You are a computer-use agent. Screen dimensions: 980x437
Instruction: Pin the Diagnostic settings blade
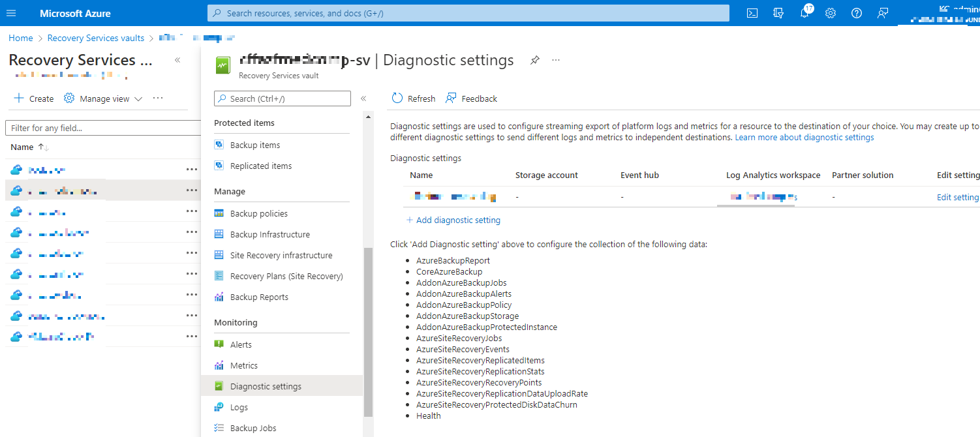coord(535,60)
